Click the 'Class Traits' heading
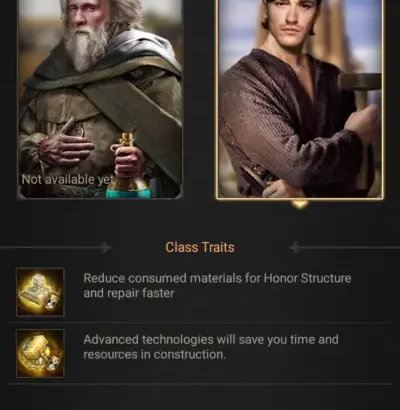The width and height of the screenshot is (400, 410). [x=200, y=247]
